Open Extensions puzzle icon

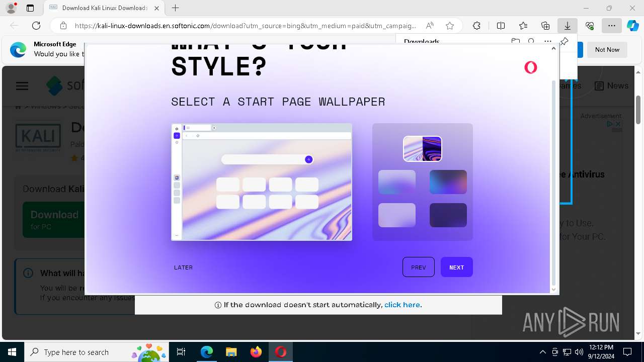pyautogui.click(x=476, y=26)
